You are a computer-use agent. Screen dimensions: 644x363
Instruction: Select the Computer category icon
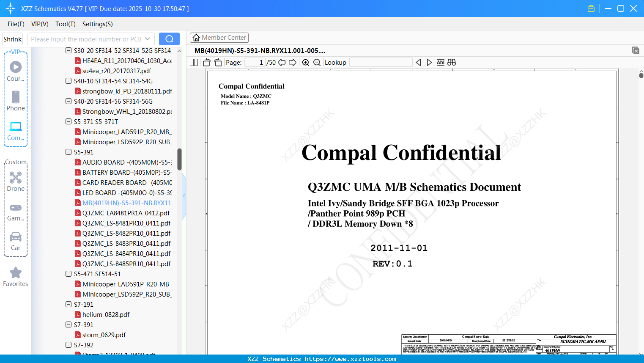pos(16,131)
